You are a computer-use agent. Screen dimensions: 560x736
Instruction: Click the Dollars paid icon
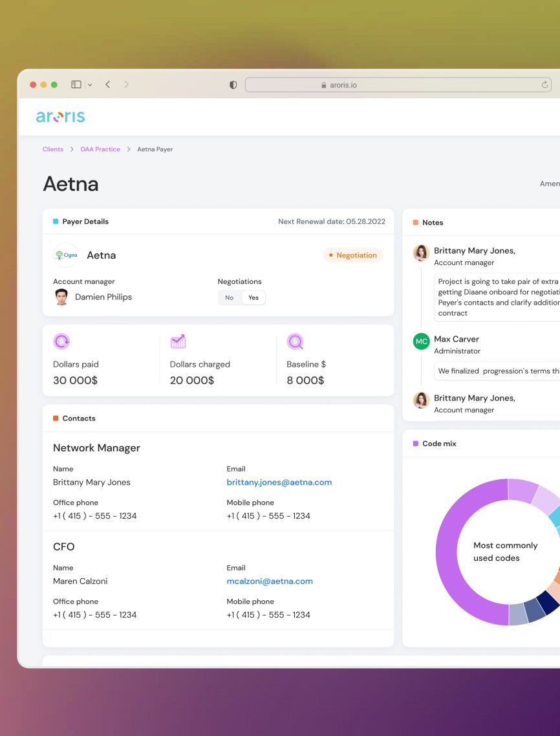coord(61,341)
